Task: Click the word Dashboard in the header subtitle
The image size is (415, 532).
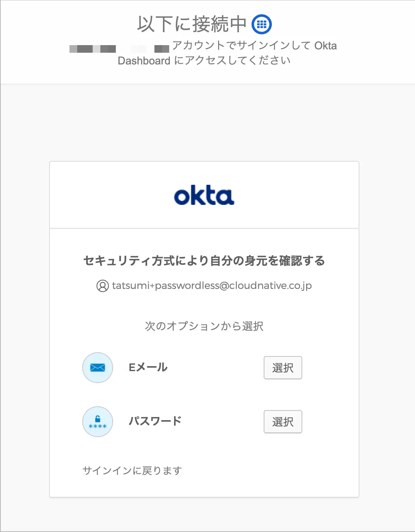Action: tap(144, 61)
